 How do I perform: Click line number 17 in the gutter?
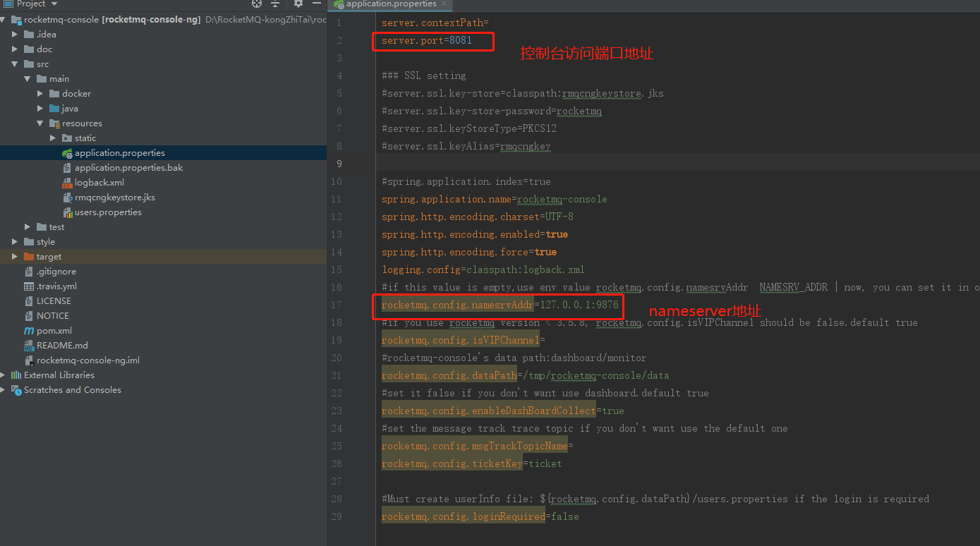point(337,305)
